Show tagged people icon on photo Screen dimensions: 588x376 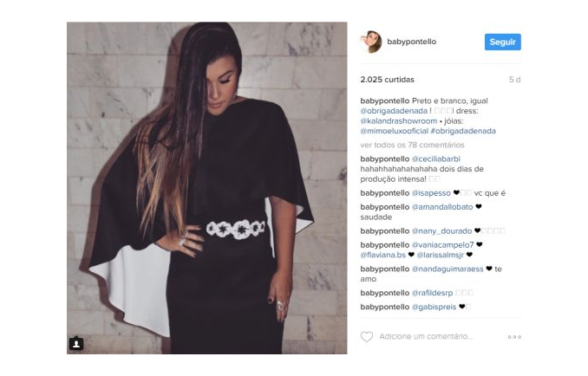pyautogui.click(x=76, y=343)
